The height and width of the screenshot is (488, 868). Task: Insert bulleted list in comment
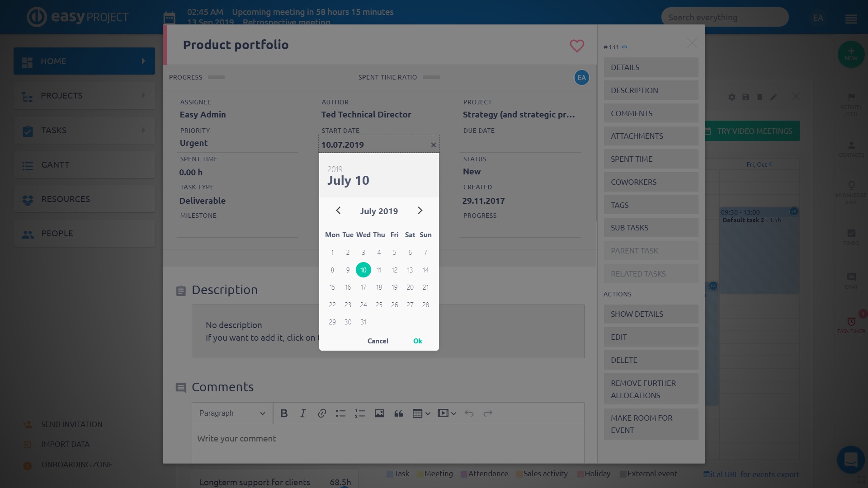tap(340, 413)
